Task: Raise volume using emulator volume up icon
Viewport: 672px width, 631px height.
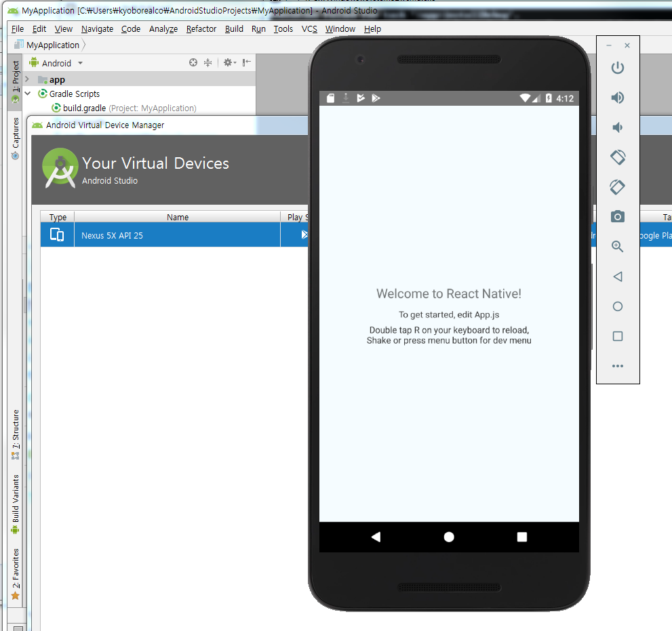Action: click(618, 98)
